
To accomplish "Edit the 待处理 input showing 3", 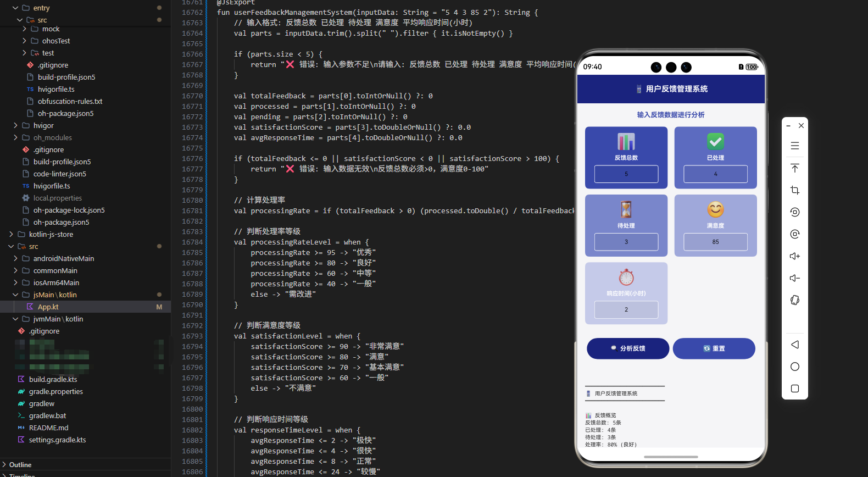I will coord(626,242).
